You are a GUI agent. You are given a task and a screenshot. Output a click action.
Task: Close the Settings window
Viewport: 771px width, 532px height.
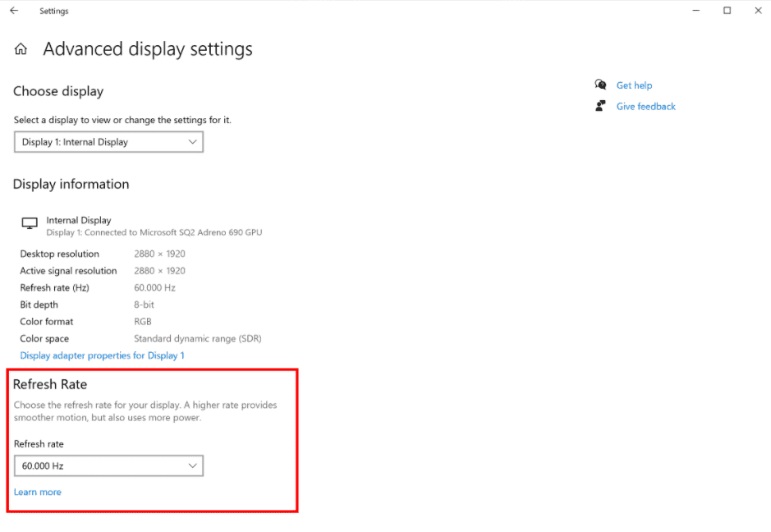758,11
